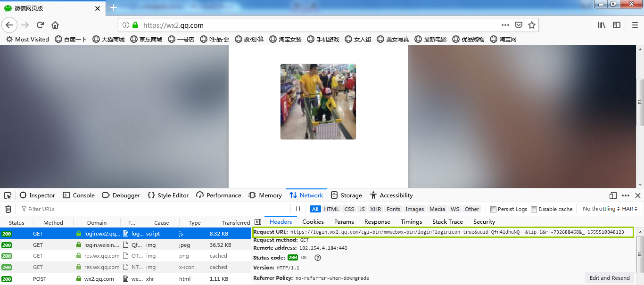
Task: Click the Edit and Resend button
Action: coord(610,278)
